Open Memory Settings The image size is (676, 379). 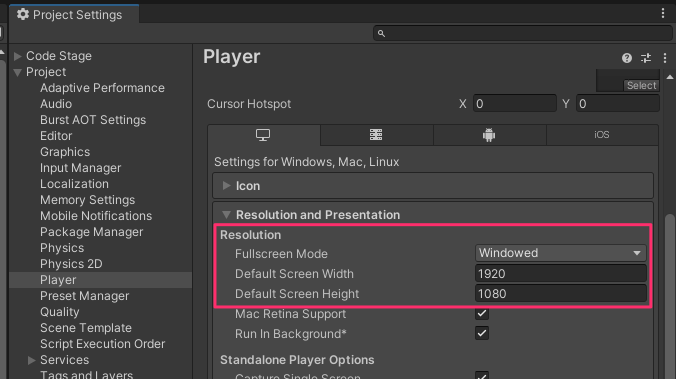click(88, 200)
